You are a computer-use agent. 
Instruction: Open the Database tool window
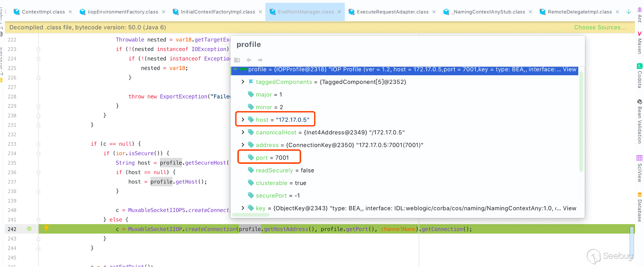(639, 207)
